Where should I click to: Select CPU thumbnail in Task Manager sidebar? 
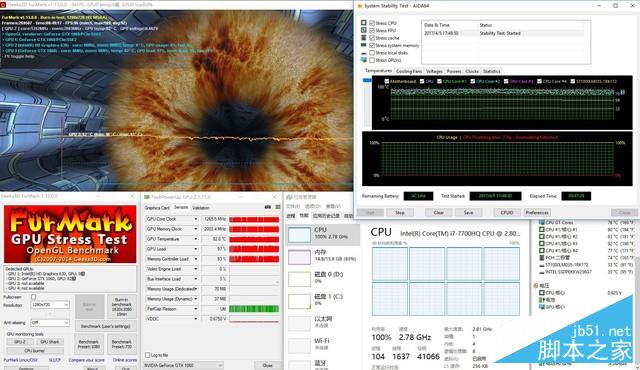pos(299,235)
